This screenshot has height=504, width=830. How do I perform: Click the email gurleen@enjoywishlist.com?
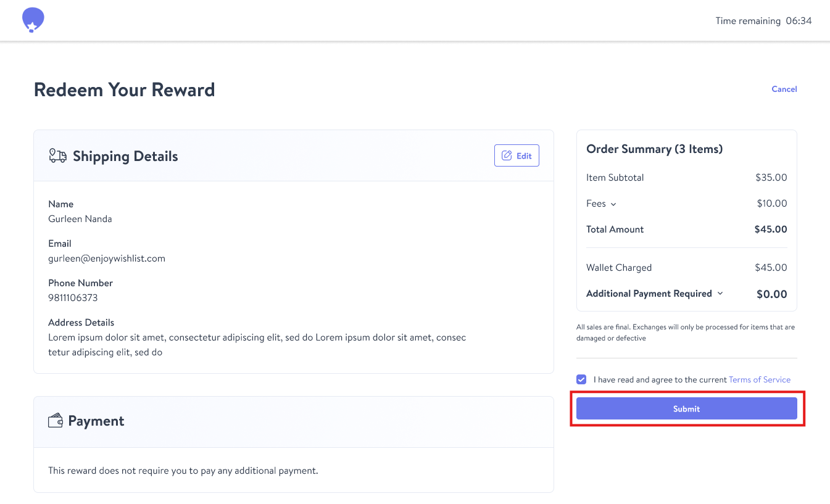click(x=107, y=258)
